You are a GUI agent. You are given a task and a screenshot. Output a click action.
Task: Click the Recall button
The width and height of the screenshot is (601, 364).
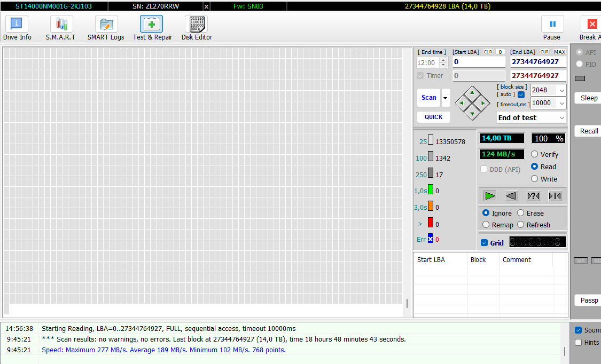[x=588, y=131]
